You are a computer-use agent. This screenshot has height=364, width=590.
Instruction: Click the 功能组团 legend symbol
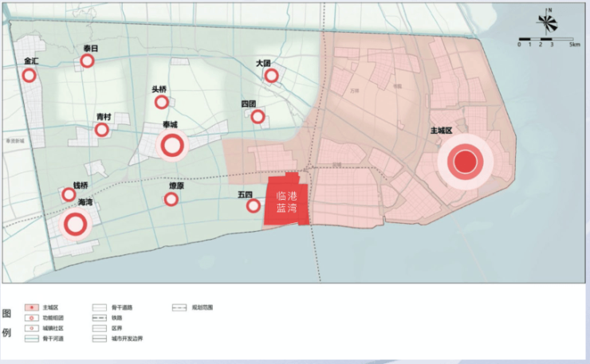[x=32, y=318]
